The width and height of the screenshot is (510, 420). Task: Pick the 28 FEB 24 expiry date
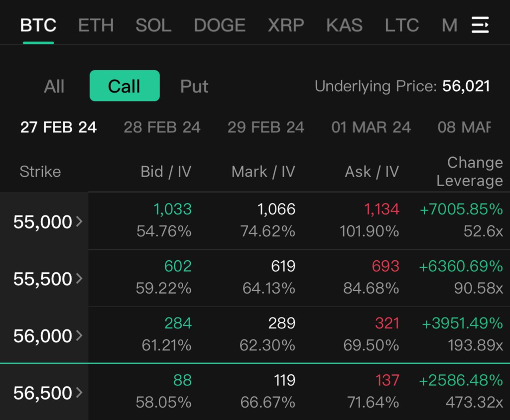[x=162, y=127]
